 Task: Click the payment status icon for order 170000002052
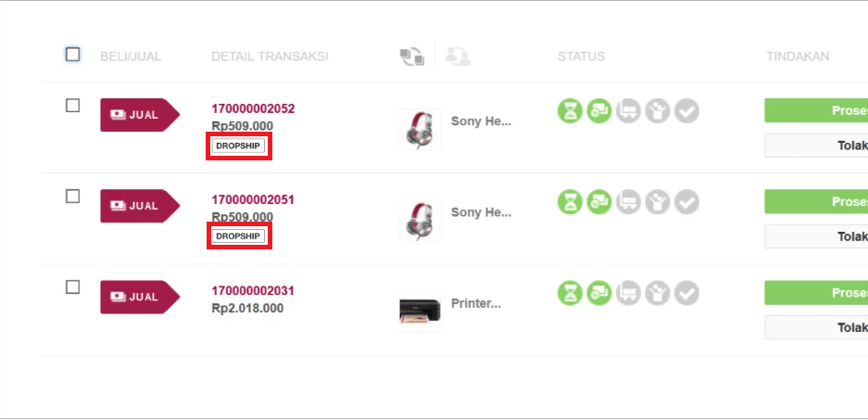(x=599, y=111)
